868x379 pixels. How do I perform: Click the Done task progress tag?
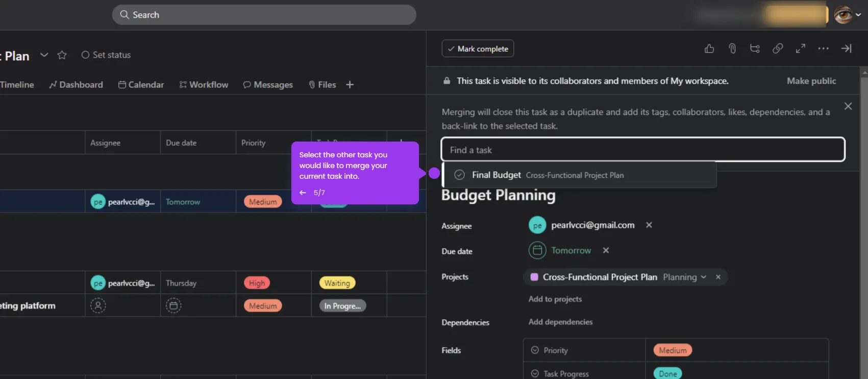coord(667,374)
